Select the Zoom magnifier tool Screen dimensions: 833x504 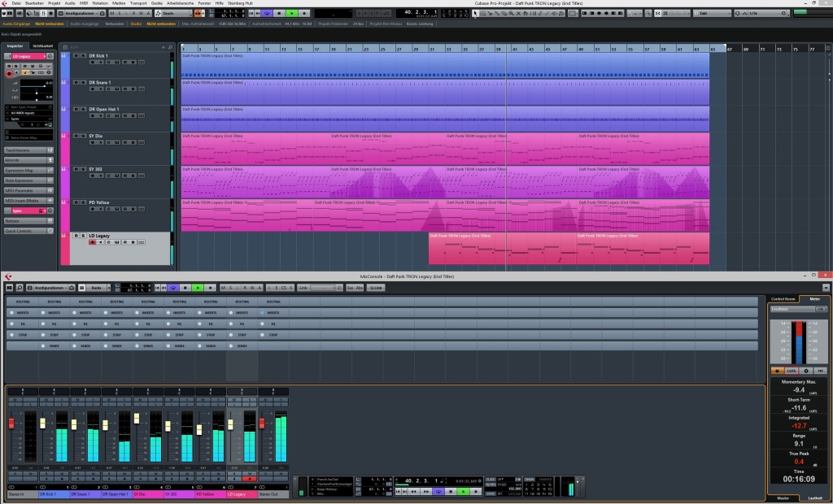511,13
